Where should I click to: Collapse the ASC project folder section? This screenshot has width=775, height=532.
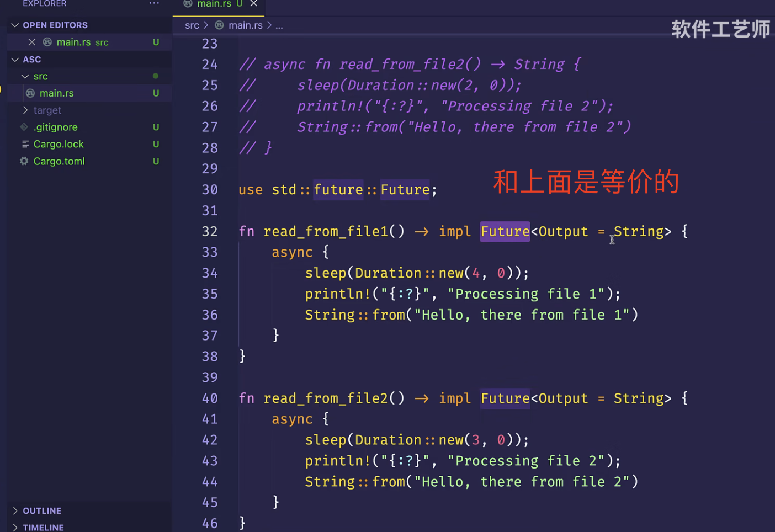click(x=15, y=60)
